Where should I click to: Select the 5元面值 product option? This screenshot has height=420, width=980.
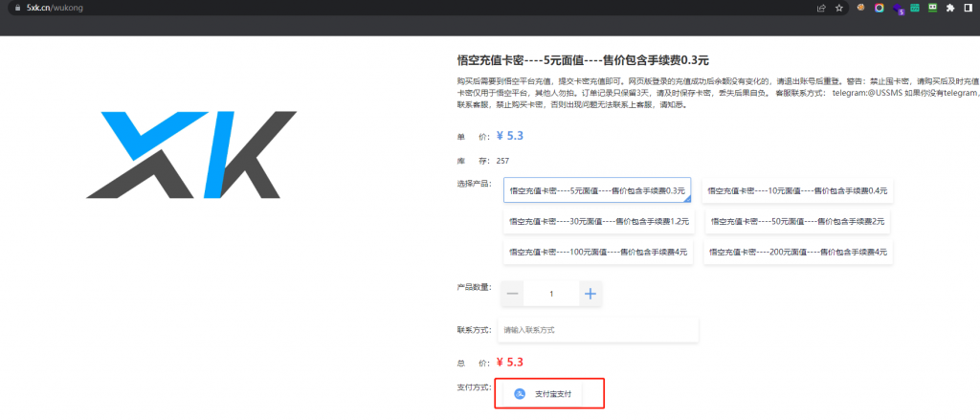click(597, 190)
